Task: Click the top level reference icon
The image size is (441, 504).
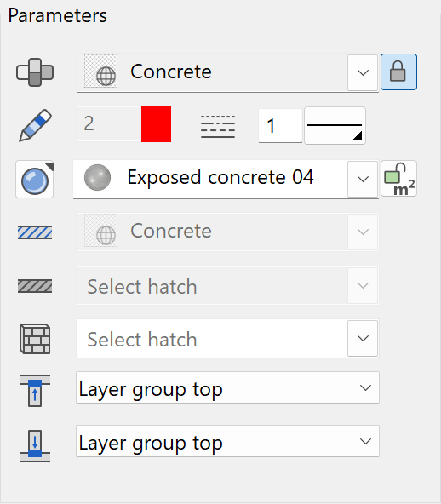Action: tap(35, 391)
